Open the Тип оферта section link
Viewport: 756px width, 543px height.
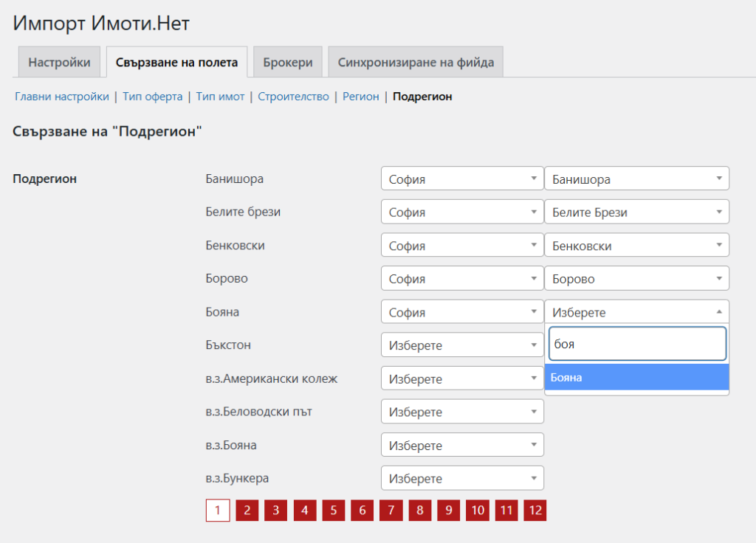point(152,97)
